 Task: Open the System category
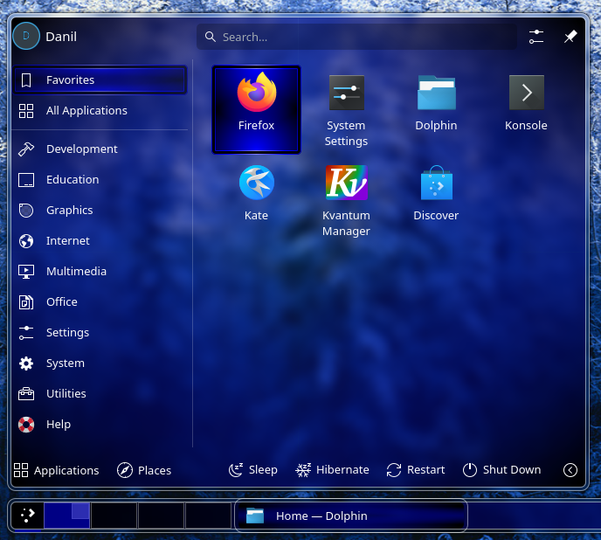tap(100, 363)
